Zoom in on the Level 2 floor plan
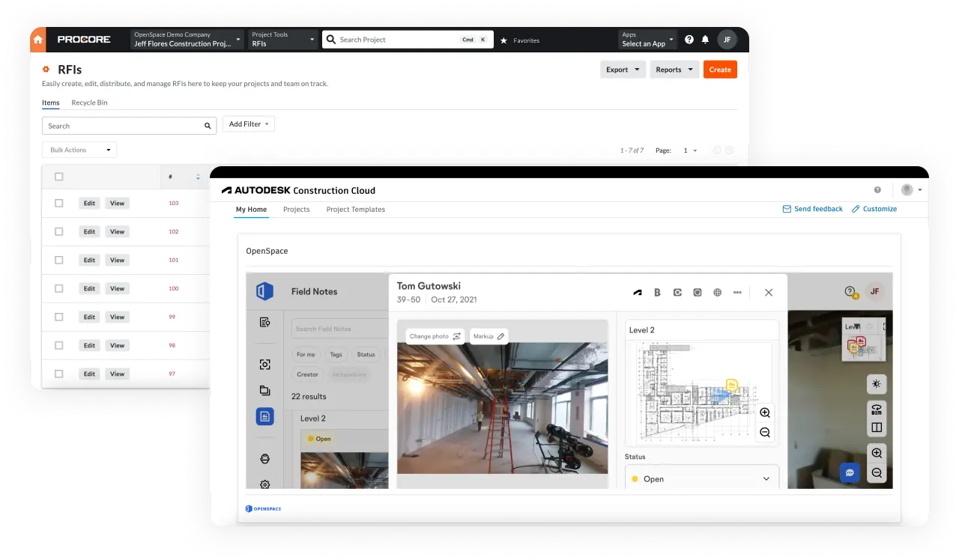 764,413
